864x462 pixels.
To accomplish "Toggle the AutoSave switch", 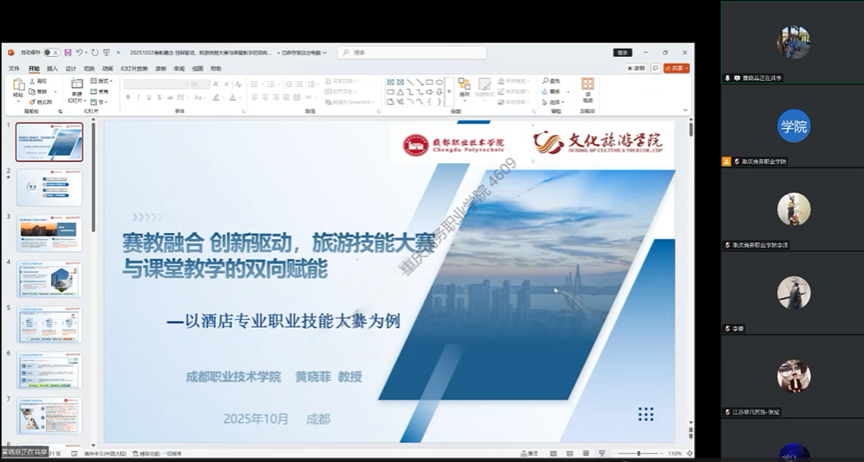I will [50, 52].
